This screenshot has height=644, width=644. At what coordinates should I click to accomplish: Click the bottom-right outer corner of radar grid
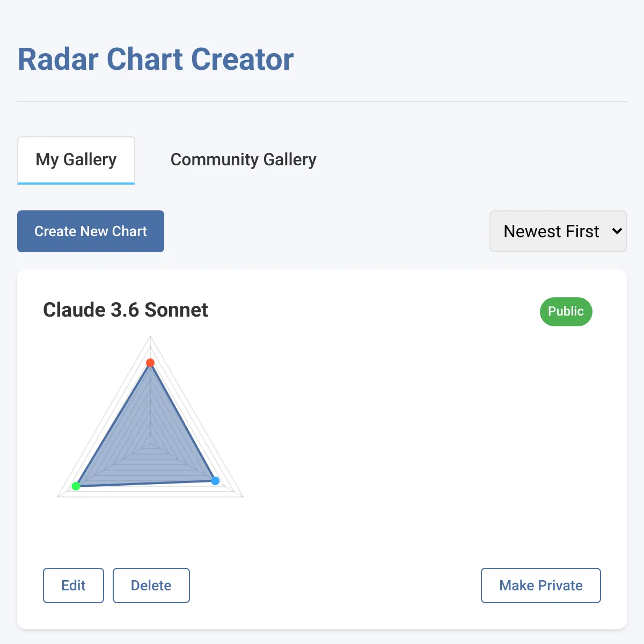tap(243, 496)
